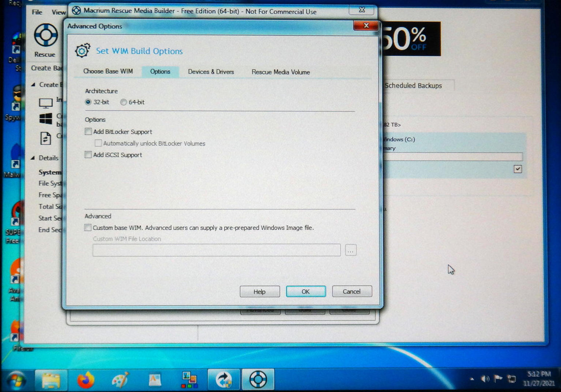The width and height of the screenshot is (561, 392).
Task: Click the Action Center flag icon
Action: pyautogui.click(x=498, y=378)
